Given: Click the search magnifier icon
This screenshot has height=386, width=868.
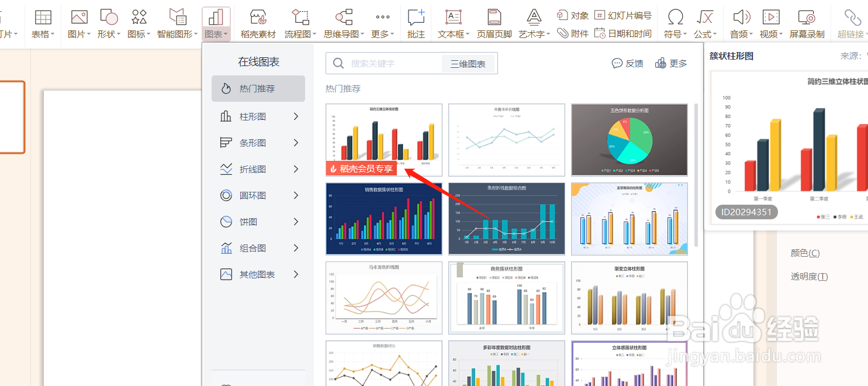Looking at the screenshot, I should tap(338, 63).
